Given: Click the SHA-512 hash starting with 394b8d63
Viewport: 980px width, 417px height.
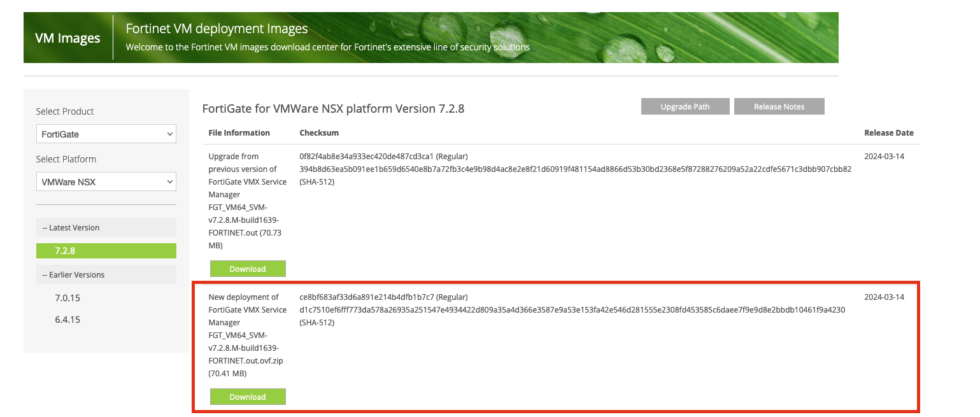Looking at the screenshot, I should (x=575, y=169).
